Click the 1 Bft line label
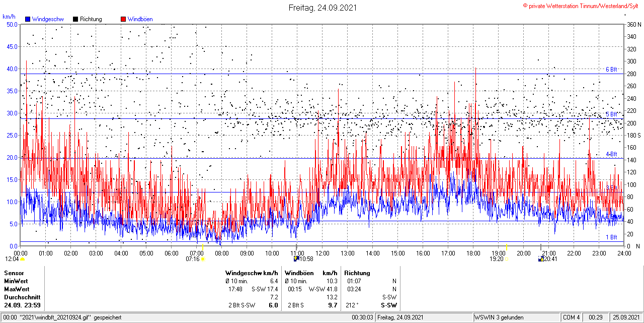Image resolution: width=644 pixels, height=323 pixels. pyautogui.click(x=611, y=237)
